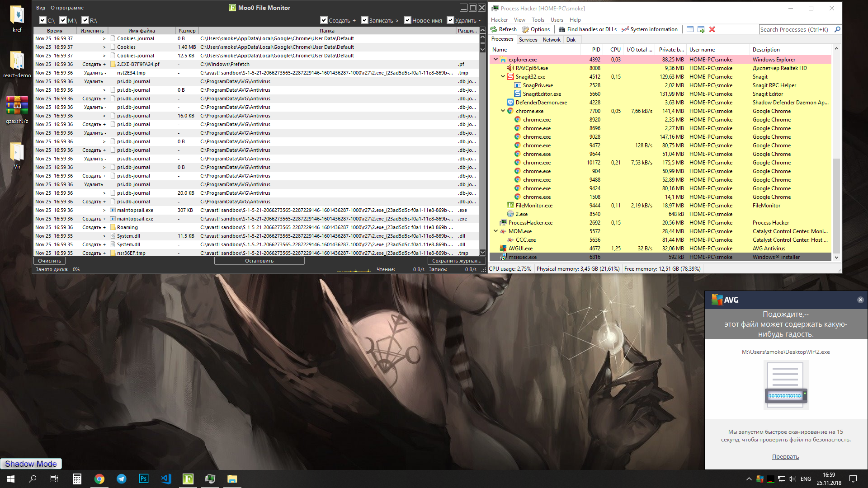Viewport: 868px width, 488px height.
Task: Toggle the Удалить filter checkbox
Action: (450, 20)
